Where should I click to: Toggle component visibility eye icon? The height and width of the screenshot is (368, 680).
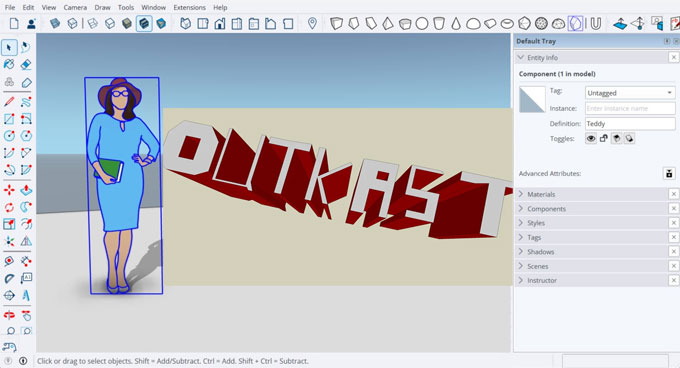pyautogui.click(x=591, y=139)
